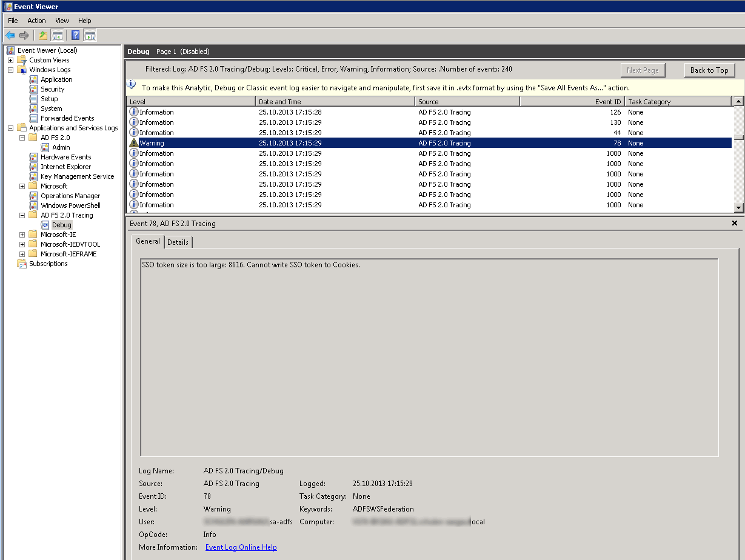Select the Windows PowerShell log icon
The width and height of the screenshot is (745, 560).
(34, 205)
